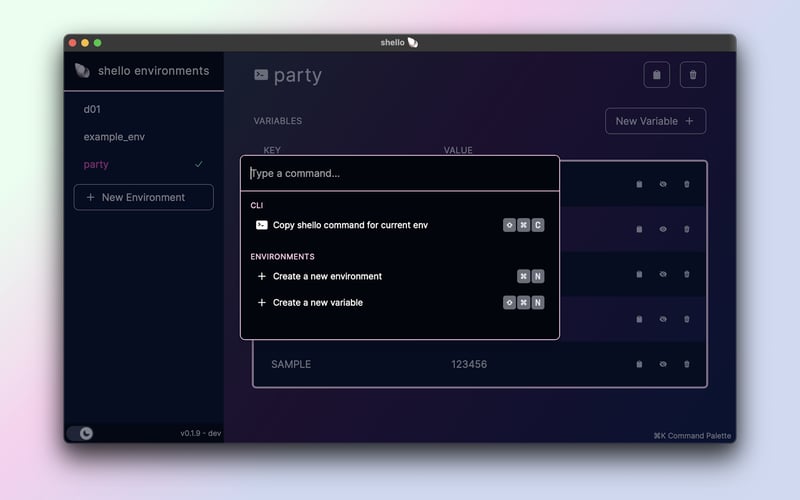800x500 pixels.
Task: Click the ENVIRONMENTS section label in palette
Action: coord(282,257)
